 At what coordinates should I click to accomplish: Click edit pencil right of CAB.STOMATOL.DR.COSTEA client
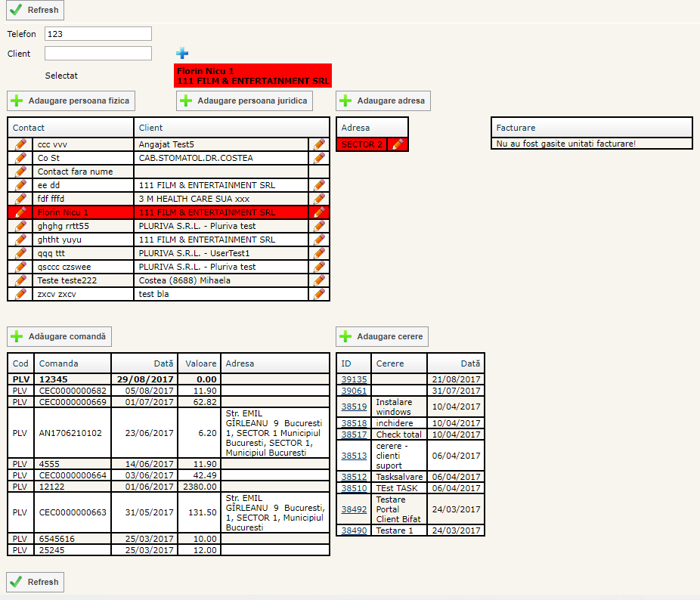pyautogui.click(x=320, y=158)
